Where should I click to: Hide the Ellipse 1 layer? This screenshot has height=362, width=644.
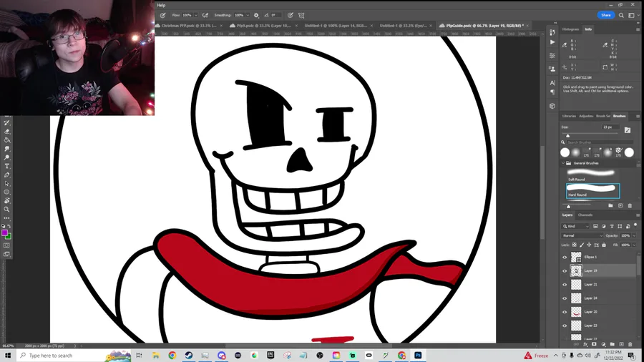point(565,258)
